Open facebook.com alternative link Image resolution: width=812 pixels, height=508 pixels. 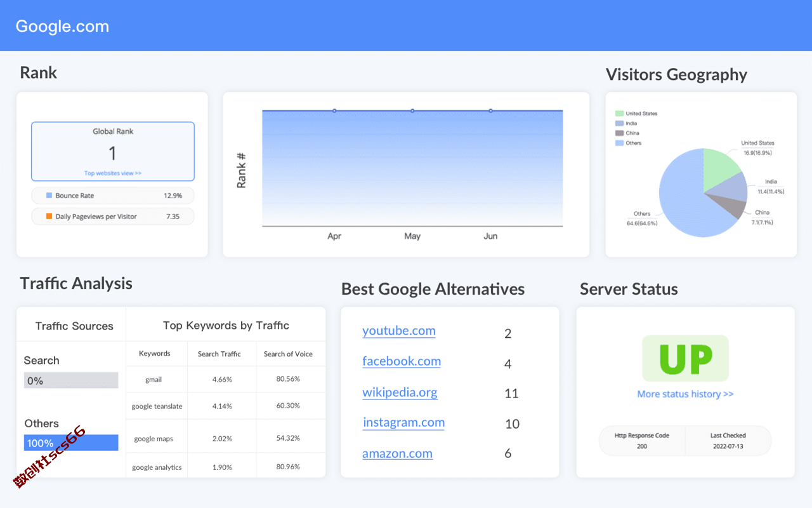(402, 361)
